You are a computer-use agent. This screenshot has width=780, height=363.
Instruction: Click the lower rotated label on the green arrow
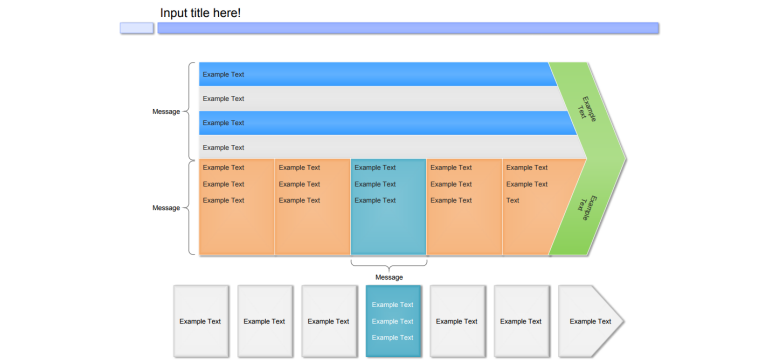point(587,208)
